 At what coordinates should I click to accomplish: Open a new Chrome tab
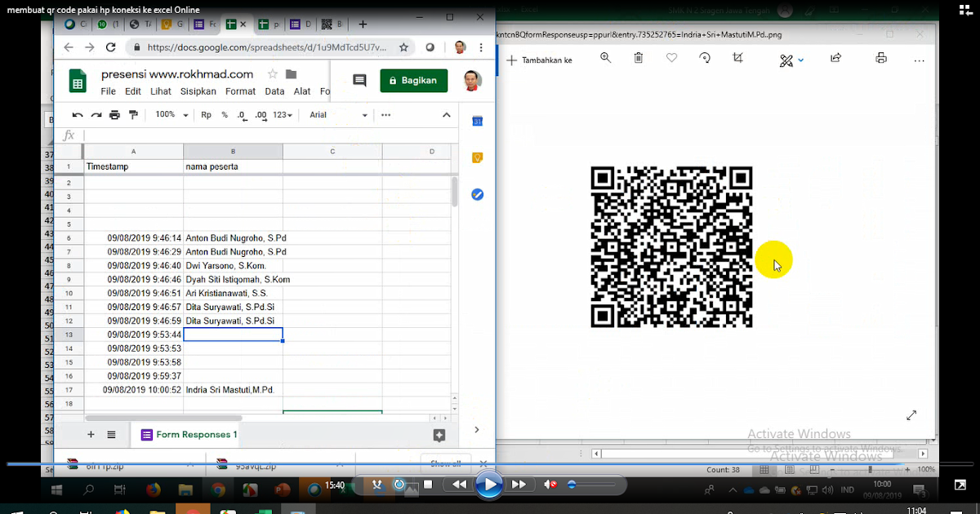(363, 24)
